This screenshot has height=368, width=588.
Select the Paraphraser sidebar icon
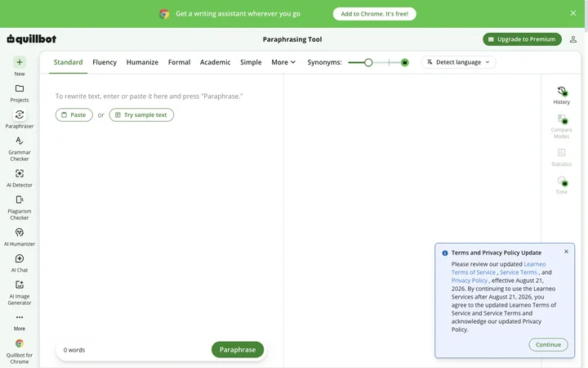(x=20, y=115)
